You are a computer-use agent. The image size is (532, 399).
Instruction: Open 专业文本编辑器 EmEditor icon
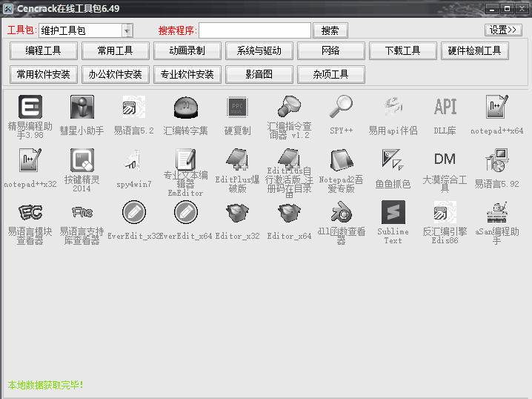[185, 159]
